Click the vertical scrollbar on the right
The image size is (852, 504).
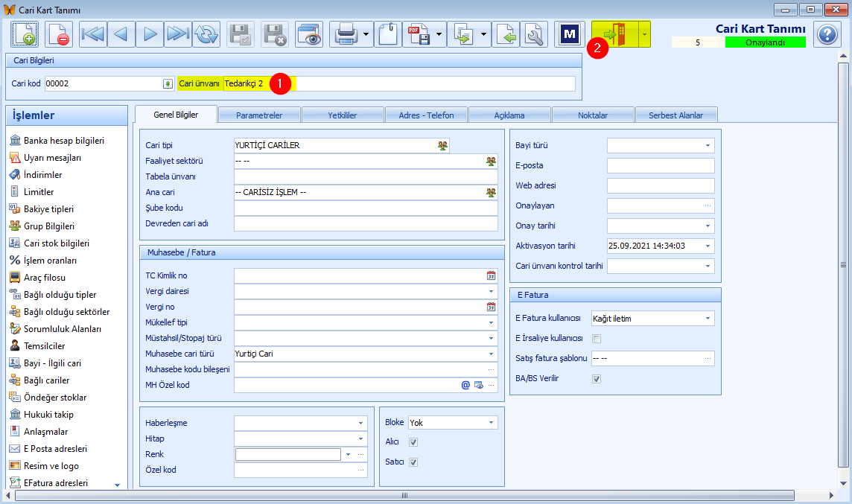(843, 265)
